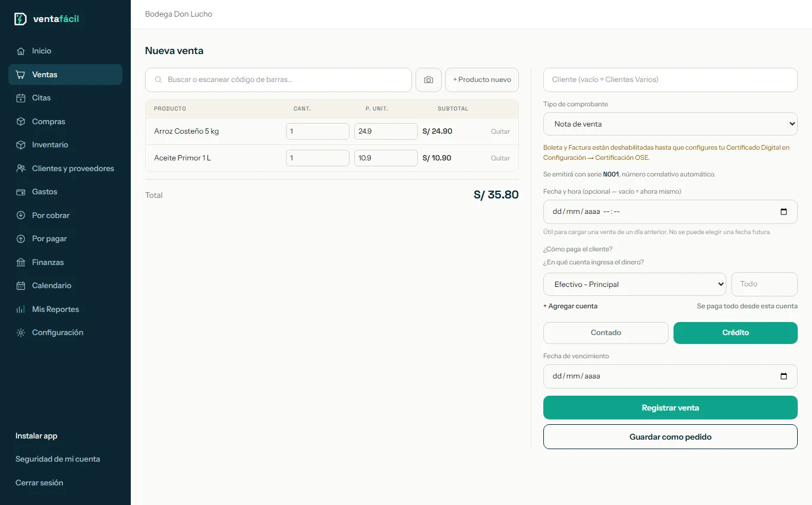
Task: Select Contado payment mode
Action: click(x=606, y=333)
